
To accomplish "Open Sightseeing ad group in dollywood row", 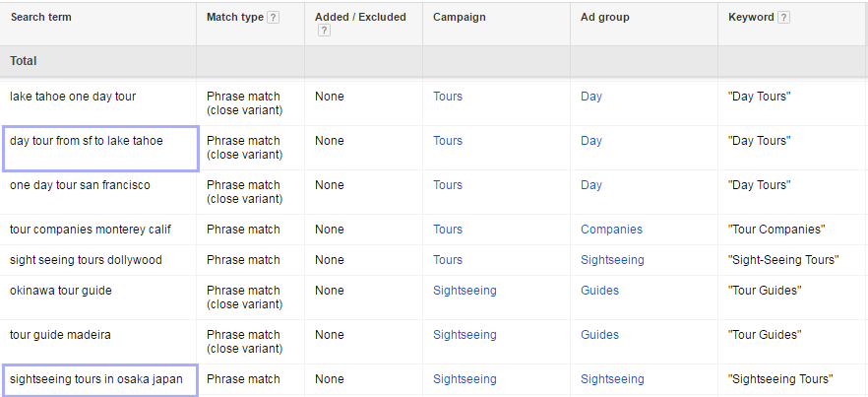I will click(612, 260).
